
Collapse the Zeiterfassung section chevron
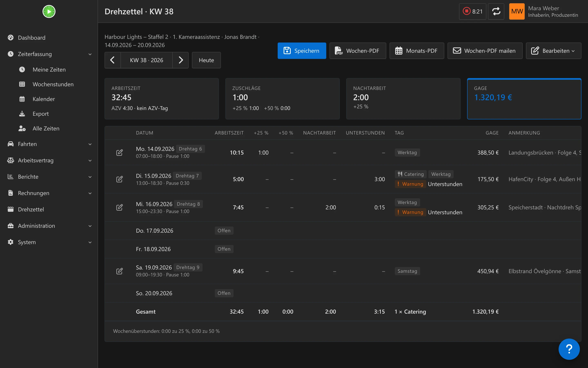90,54
